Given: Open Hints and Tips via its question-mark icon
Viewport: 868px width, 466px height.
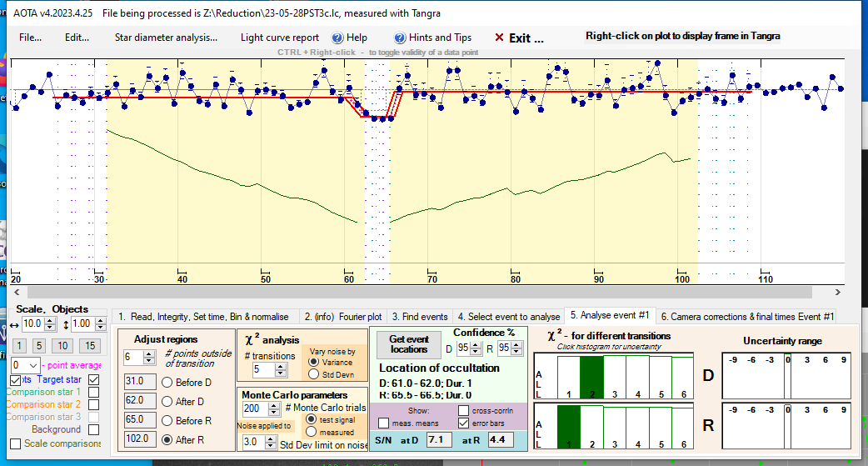Looking at the screenshot, I should (400, 38).
